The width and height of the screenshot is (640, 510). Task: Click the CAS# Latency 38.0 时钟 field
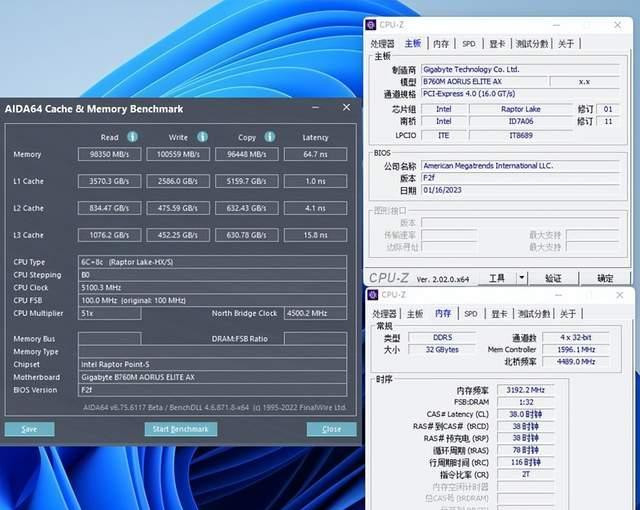click(526, 415)
